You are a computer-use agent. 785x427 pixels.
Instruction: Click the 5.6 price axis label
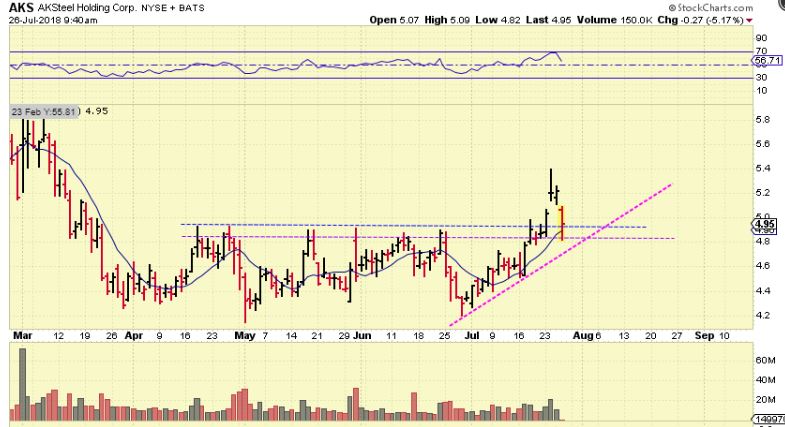click(x=762, y=144)
